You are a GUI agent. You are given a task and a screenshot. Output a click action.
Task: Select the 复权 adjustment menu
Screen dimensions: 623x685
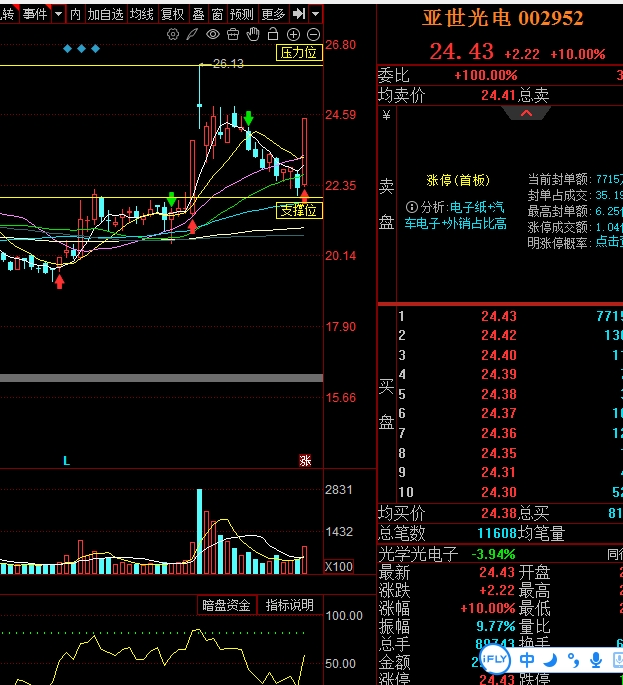[173, 14]
